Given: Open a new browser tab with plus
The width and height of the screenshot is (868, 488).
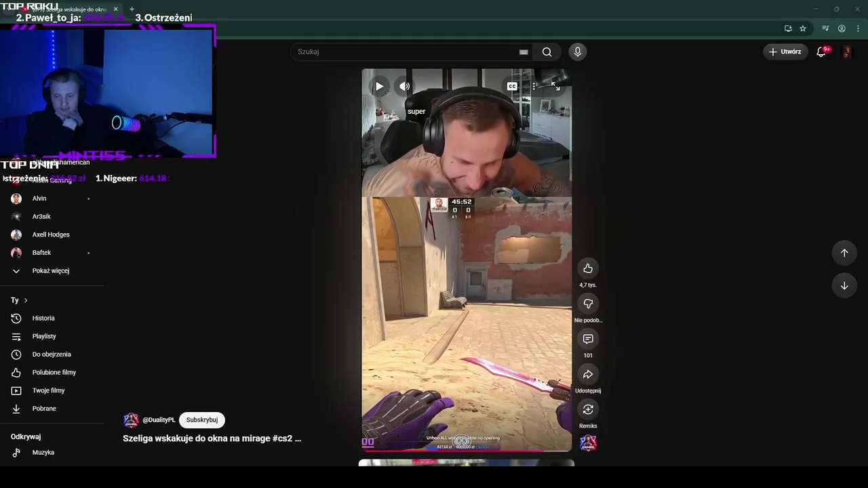Looking at the screenshot, I should (132, 9).
